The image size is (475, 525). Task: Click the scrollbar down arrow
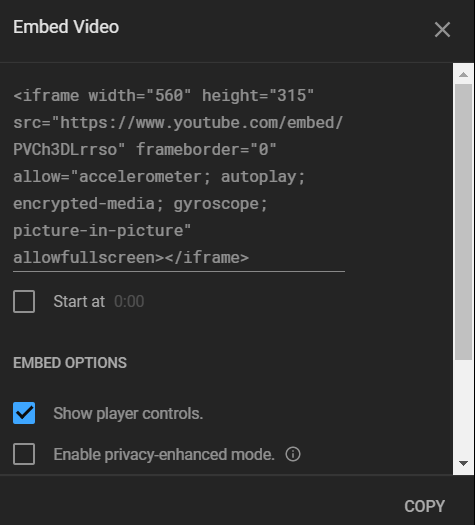pos(463,464)
